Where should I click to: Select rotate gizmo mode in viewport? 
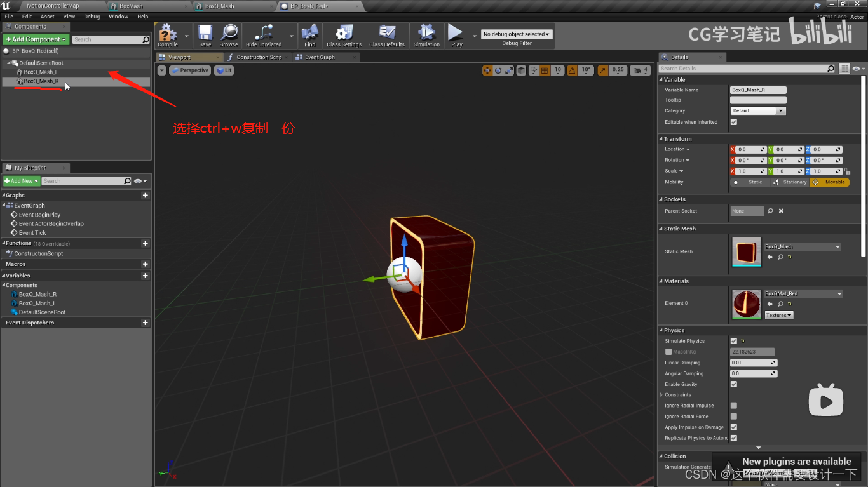click(498, 70)
